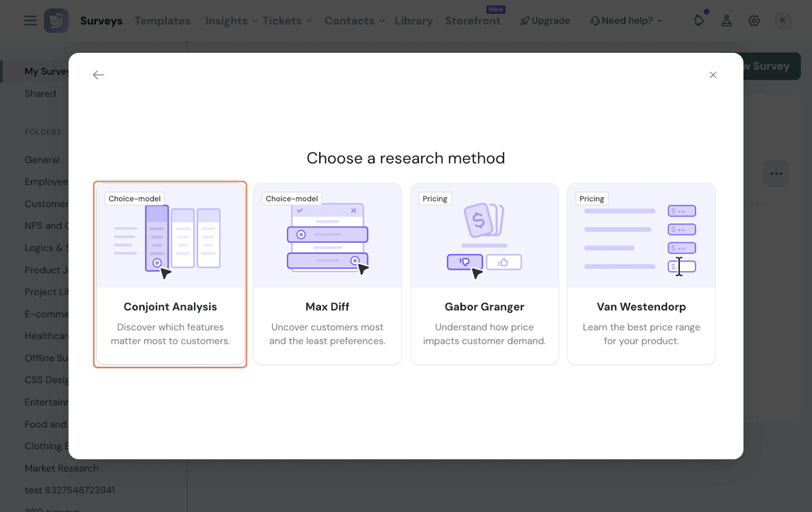
Task: Select the Conjoint Analysis card
Action: click(x=170, y=274)
